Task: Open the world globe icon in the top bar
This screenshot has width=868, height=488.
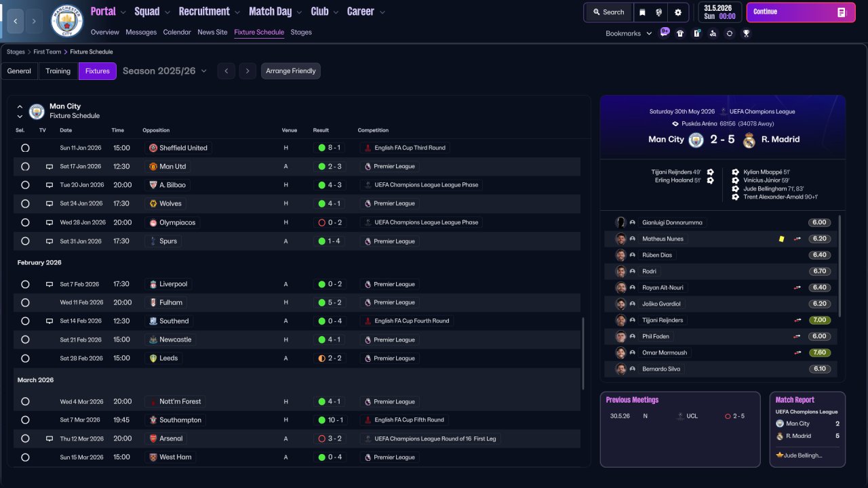Action: tap(659, 12)
